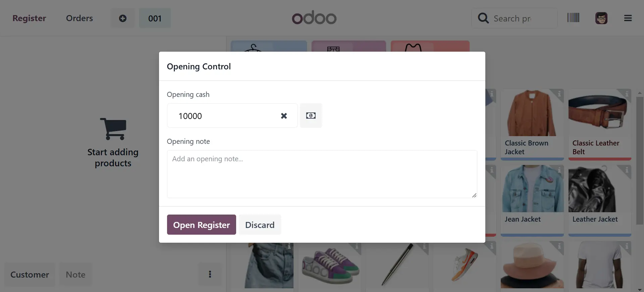The height and width of the screenshot is (292, 644).
Task: Open the hamburger menu
Action: (628, 18)
